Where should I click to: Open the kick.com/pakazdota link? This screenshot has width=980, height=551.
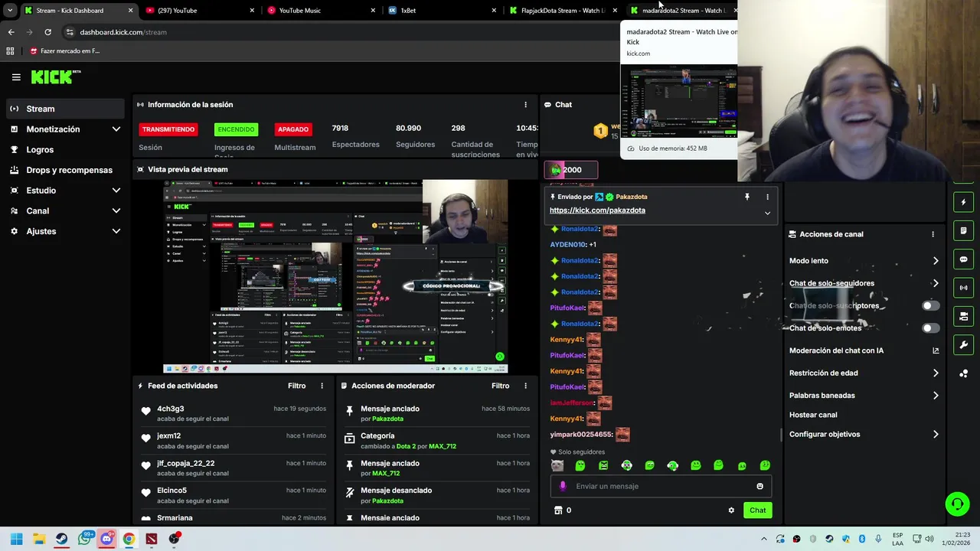597,210
